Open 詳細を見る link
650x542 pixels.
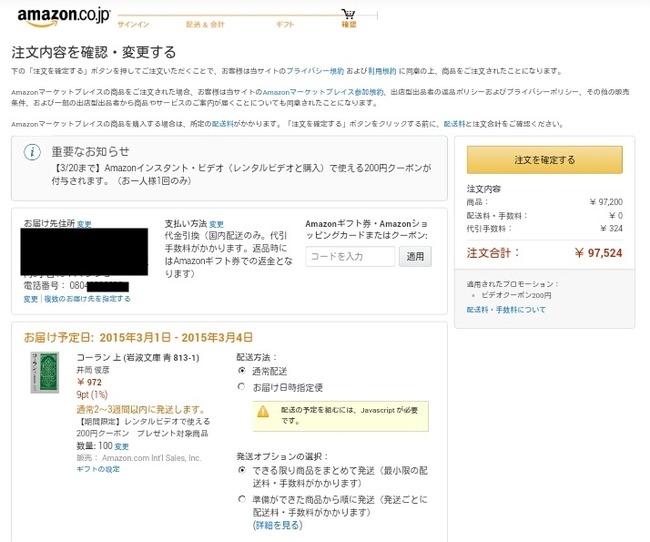[277, 525]
